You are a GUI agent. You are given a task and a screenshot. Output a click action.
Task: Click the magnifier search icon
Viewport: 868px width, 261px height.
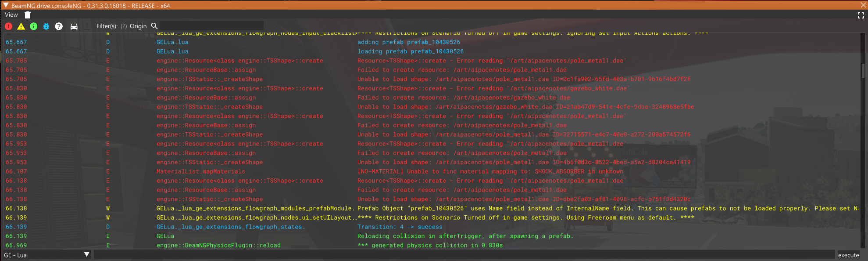154,26
